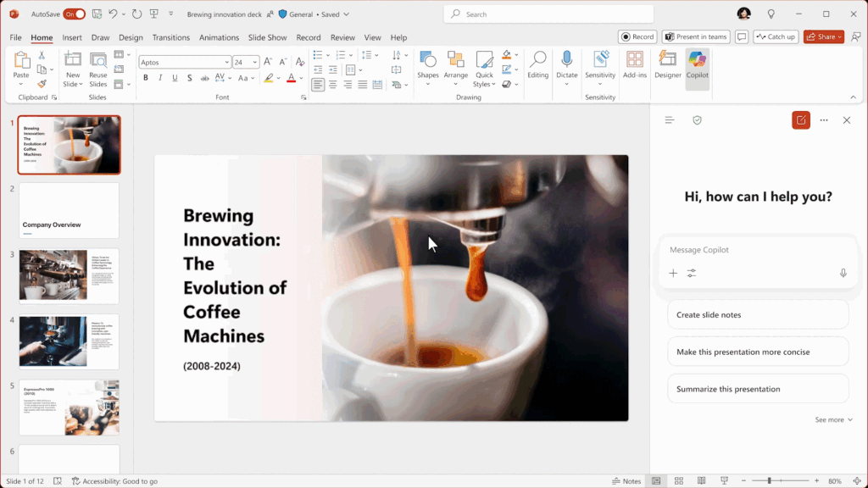Switch to the Transitions tab
Image resolution: width=868 pixels, height=488 pixels.
click(171, 37)
